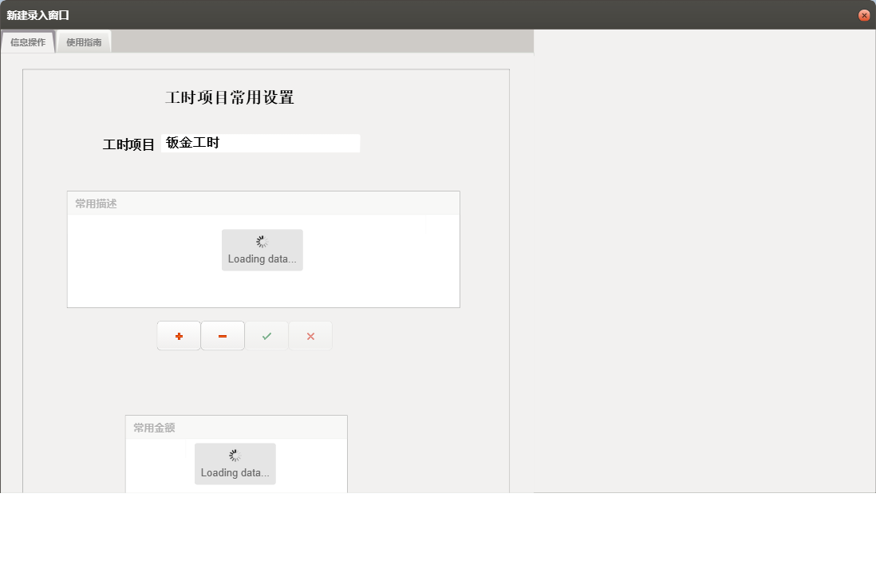Click the 常用金额 column header
This screenshot has height=588, width=876.
tap(236, 428)
